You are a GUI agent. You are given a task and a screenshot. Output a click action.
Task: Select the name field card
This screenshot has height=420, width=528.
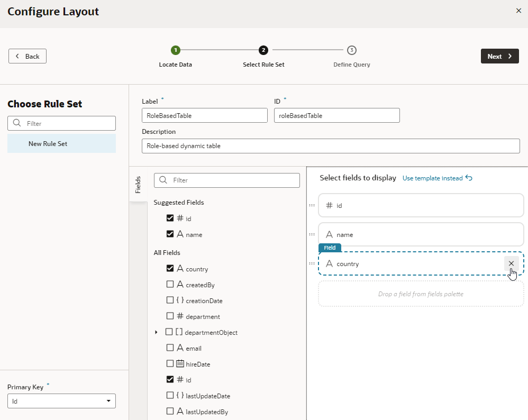point(421,234)
